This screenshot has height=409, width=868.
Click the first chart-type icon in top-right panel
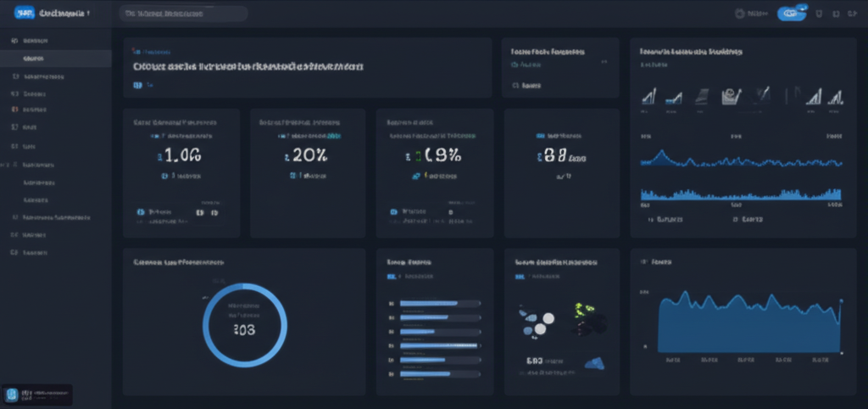(x=648, y=97)
